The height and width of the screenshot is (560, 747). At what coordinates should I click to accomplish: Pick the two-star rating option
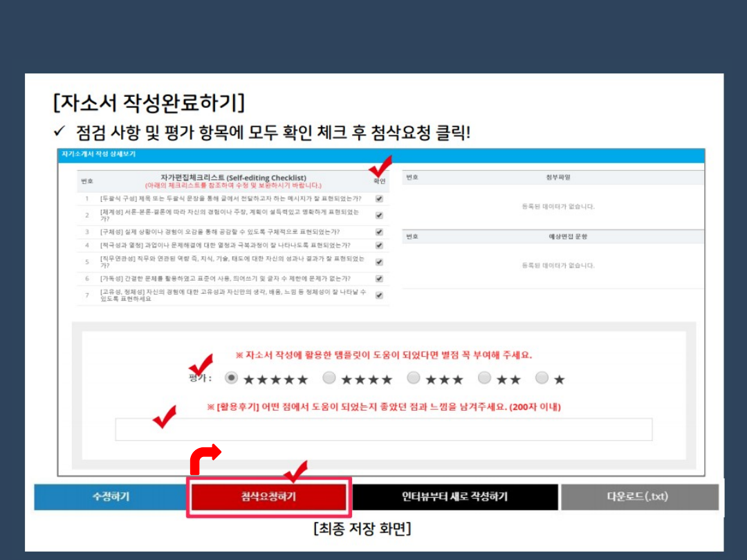[x=484, y=378]
